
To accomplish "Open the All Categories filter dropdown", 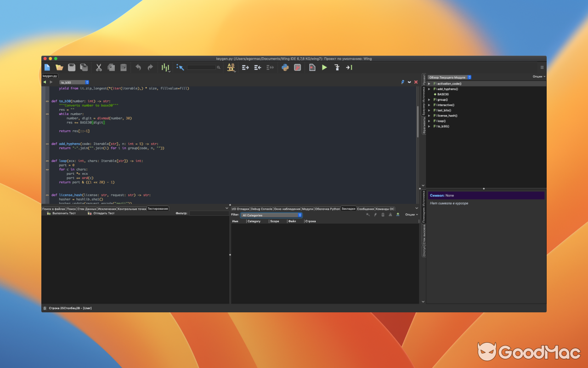I will point(271,215).
